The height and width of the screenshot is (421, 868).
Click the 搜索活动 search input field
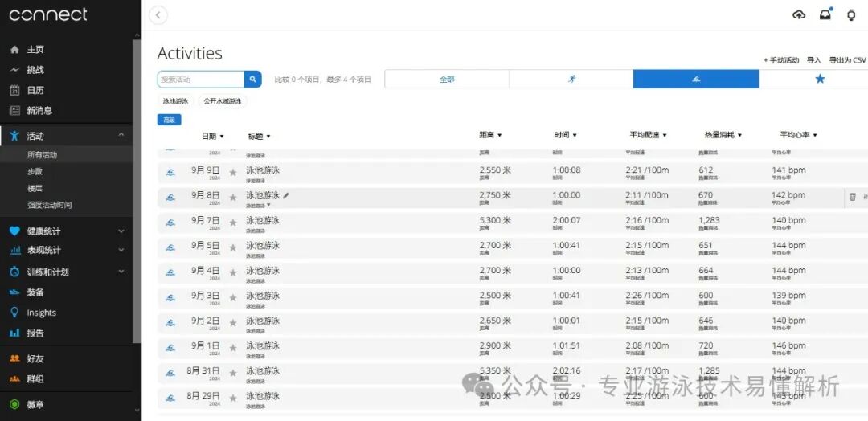(x=201, y=79)
